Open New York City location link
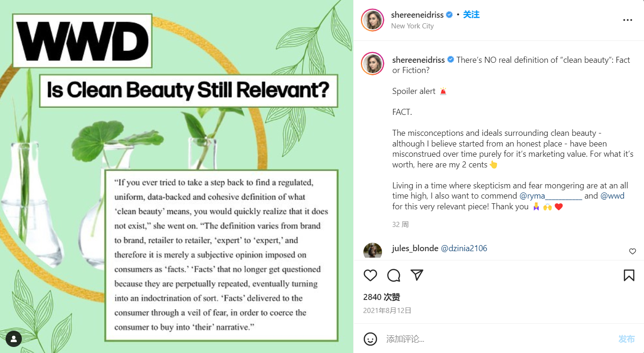Viewport: 644px width, 353px height. [412, 26]
